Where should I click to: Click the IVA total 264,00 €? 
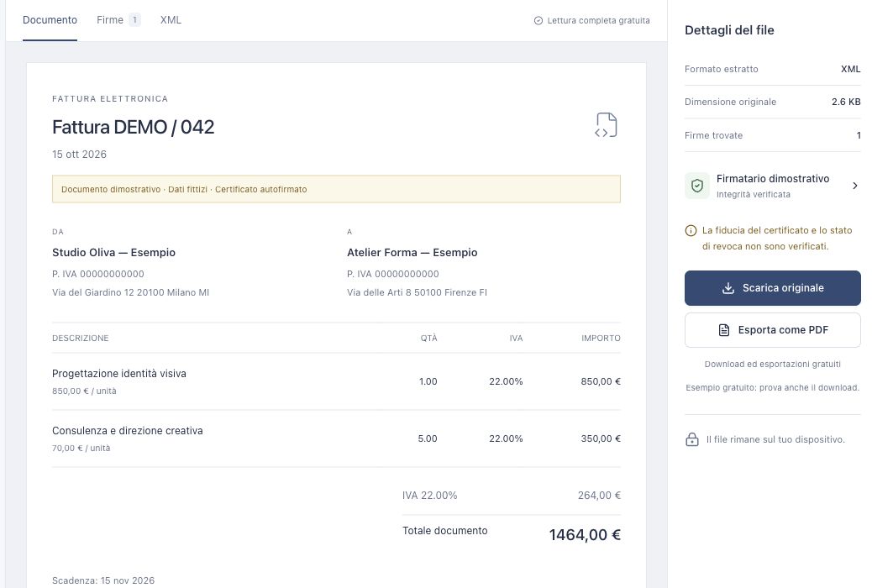[x=599, y=496]
